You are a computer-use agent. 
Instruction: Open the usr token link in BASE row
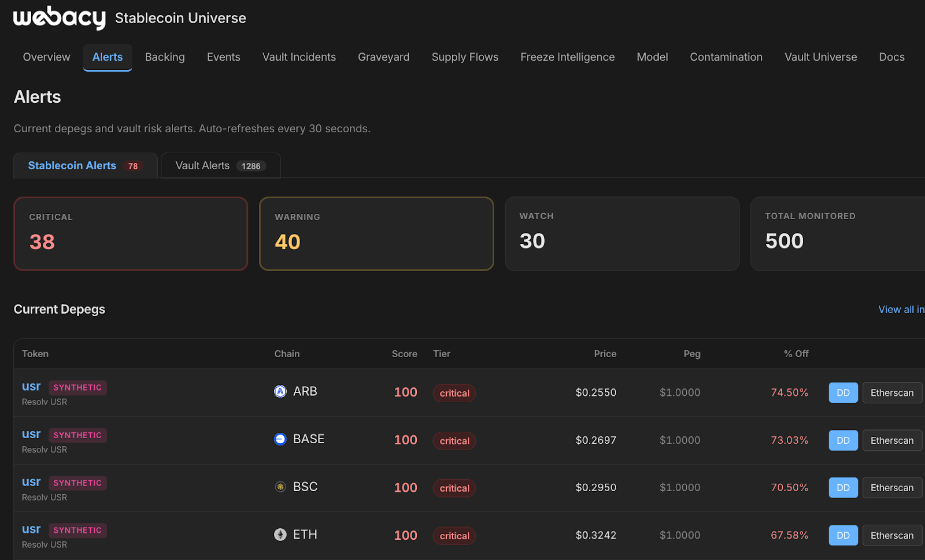pyautogui.click(x=31, y=435)
